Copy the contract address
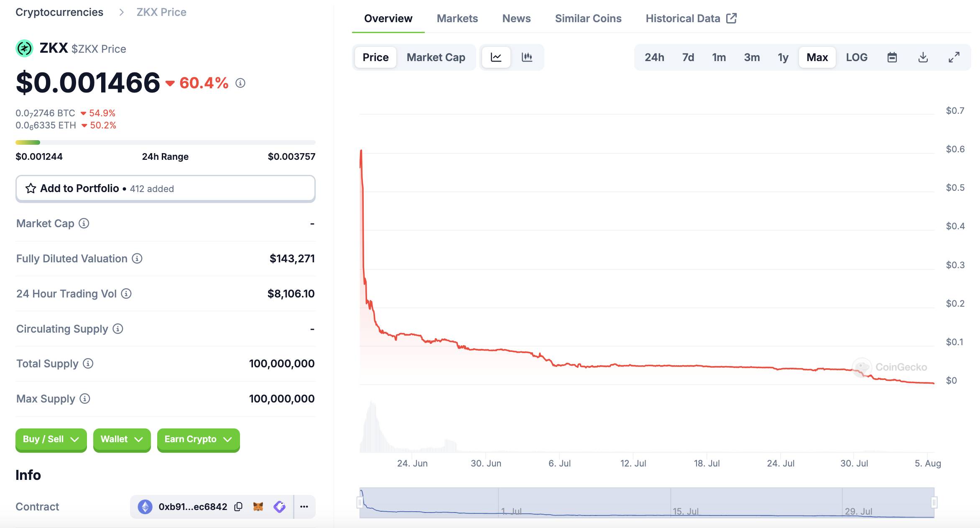Image resolution: width=980 pixels, height=528 pixels. (x=238, y=507)
